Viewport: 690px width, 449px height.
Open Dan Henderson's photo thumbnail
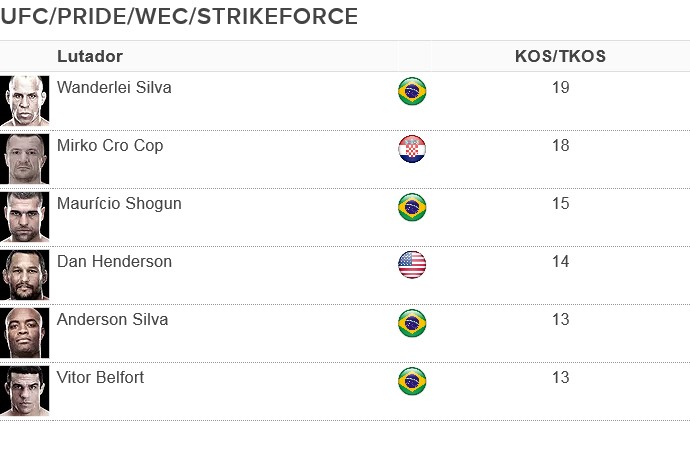pos(24,274)
